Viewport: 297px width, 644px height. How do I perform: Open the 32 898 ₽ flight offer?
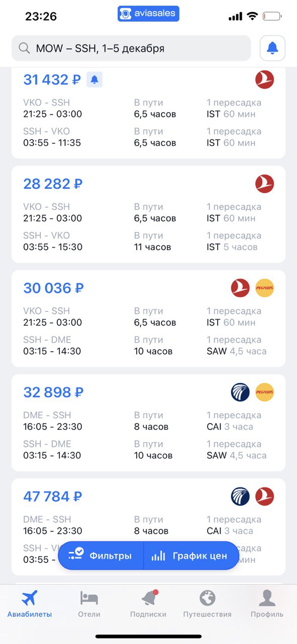[x=148, y=423]
